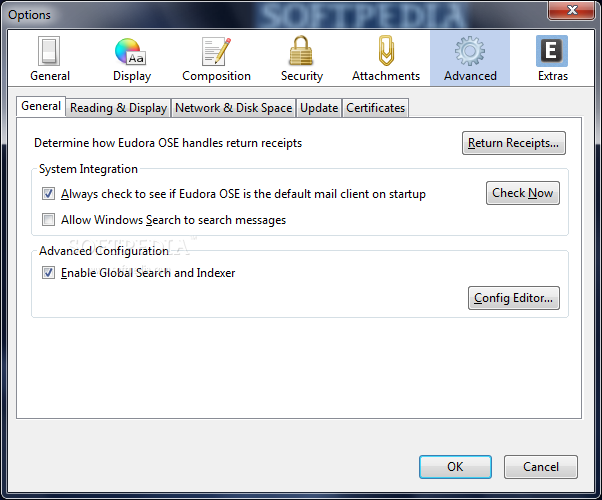Open the Security padlock category
Screen dimensions: 602x500
[x=302, y=59]
